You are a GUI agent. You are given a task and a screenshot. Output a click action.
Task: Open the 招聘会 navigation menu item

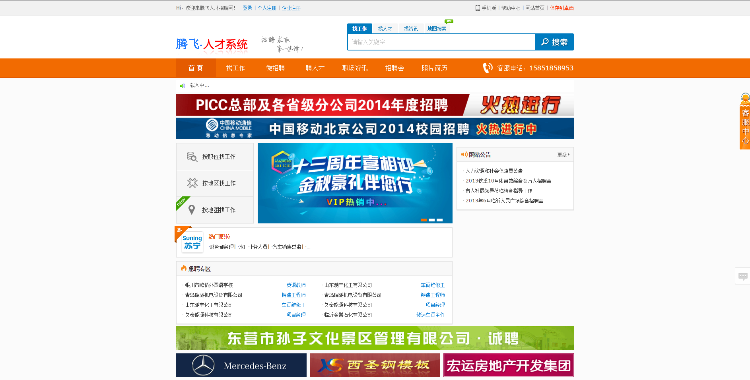click(395, 68)
